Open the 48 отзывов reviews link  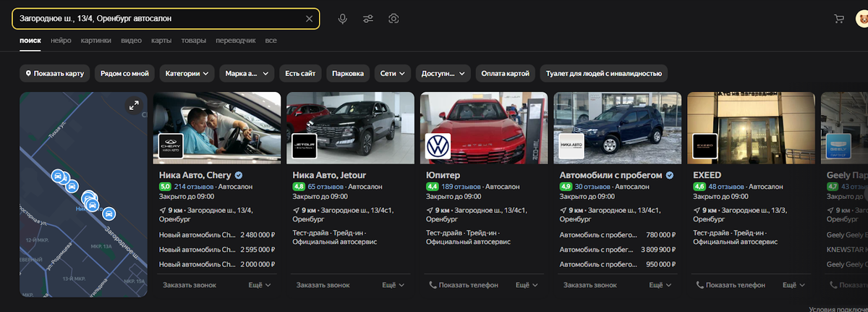(726, 186)
